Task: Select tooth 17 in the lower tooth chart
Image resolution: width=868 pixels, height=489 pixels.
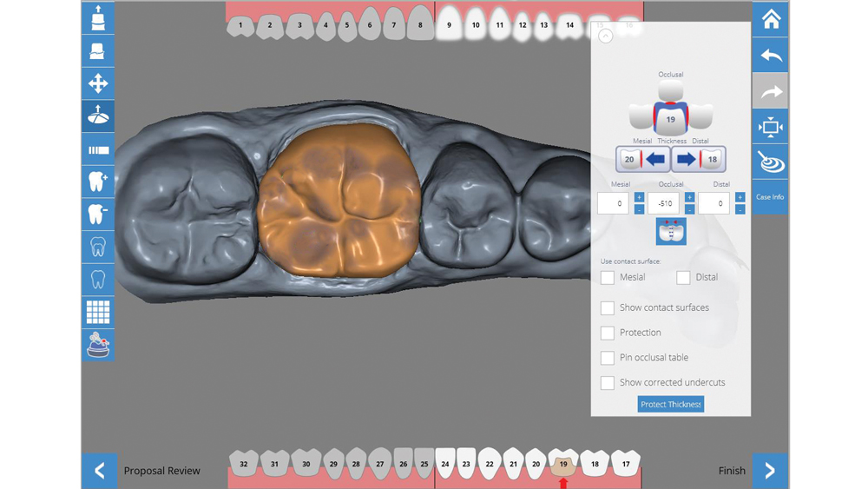Action: [626, 462]
